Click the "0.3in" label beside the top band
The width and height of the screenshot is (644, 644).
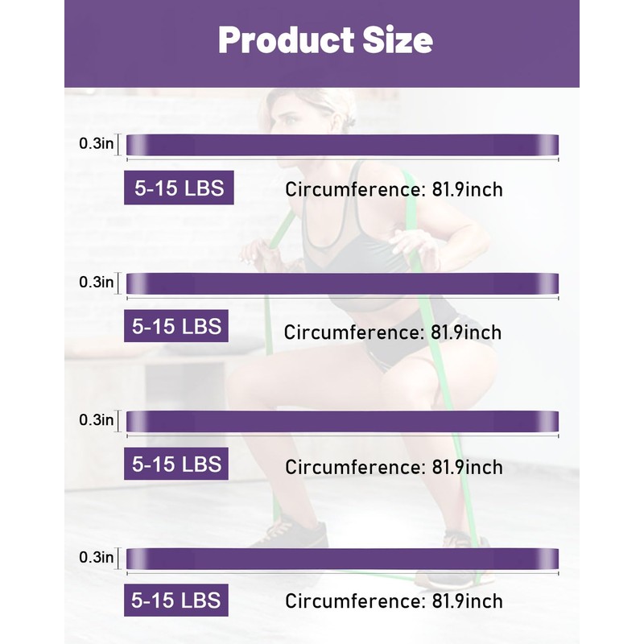96,144
